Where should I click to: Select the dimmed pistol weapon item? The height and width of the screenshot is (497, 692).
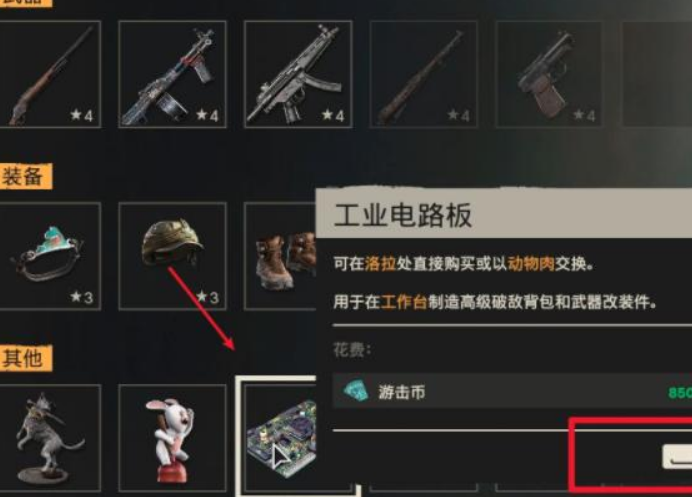(549, 74)
